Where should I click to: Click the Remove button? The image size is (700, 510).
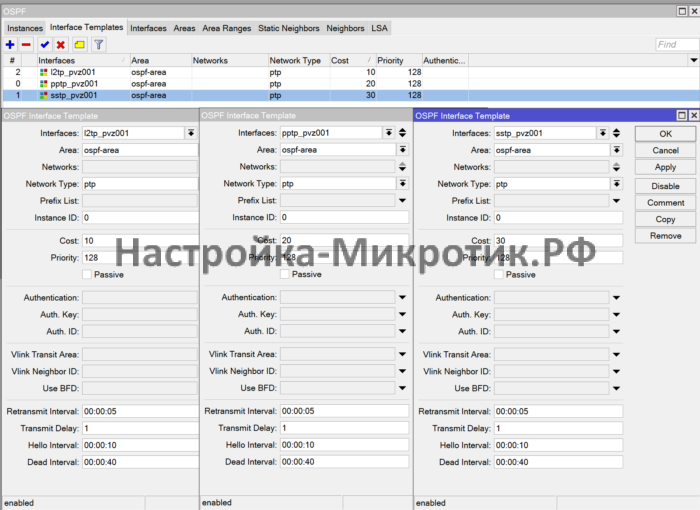666,236
